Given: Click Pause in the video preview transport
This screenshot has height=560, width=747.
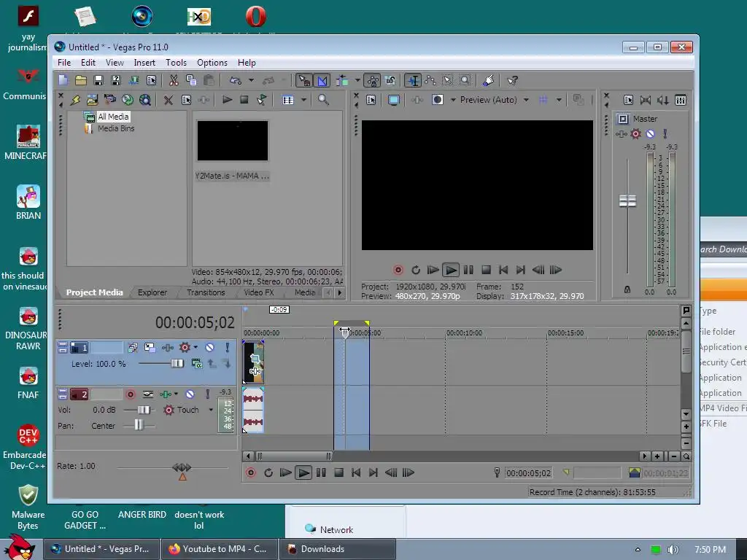Looking at the screenshot, I should tap(468, 270).
